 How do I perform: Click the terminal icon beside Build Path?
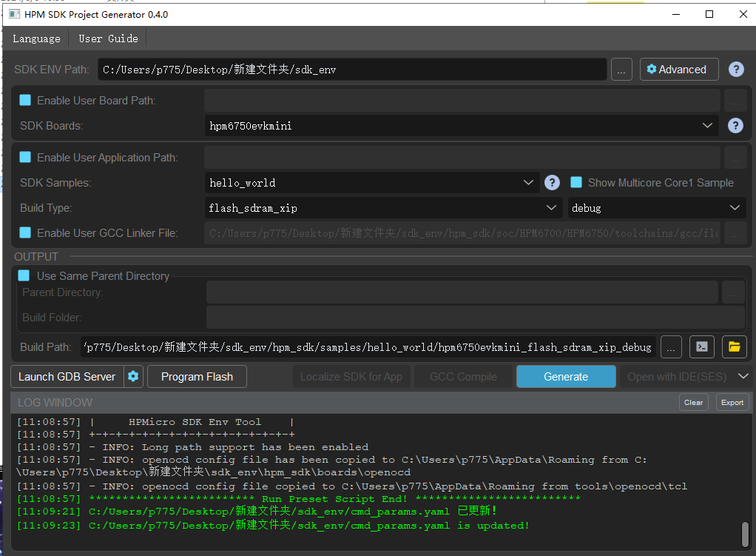click(x=701, y=346)
